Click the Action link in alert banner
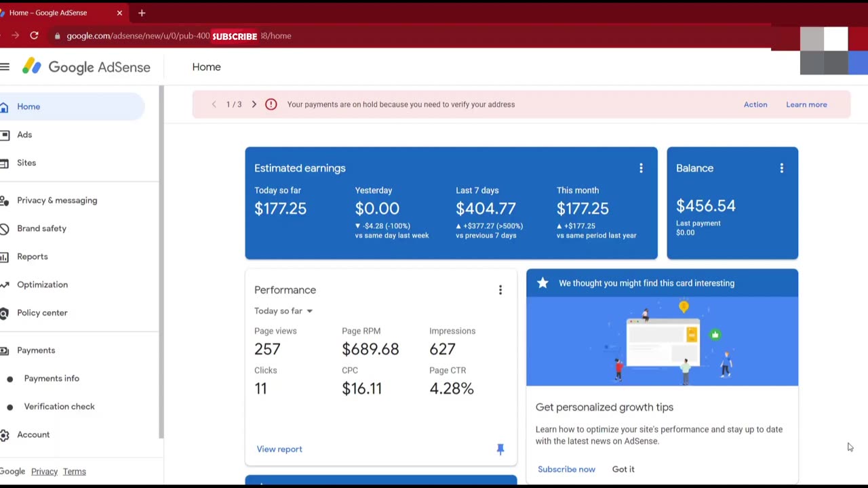Screen dimensions: 868x488 755,104
